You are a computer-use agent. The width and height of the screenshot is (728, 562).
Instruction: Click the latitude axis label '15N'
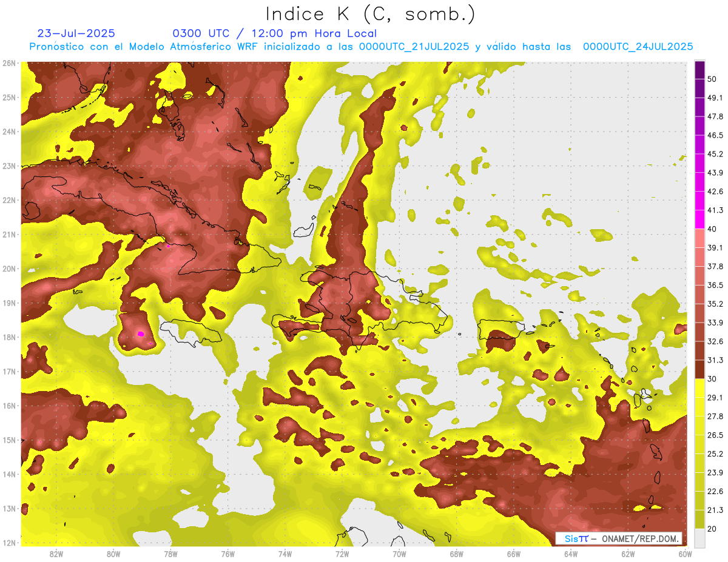9,440
